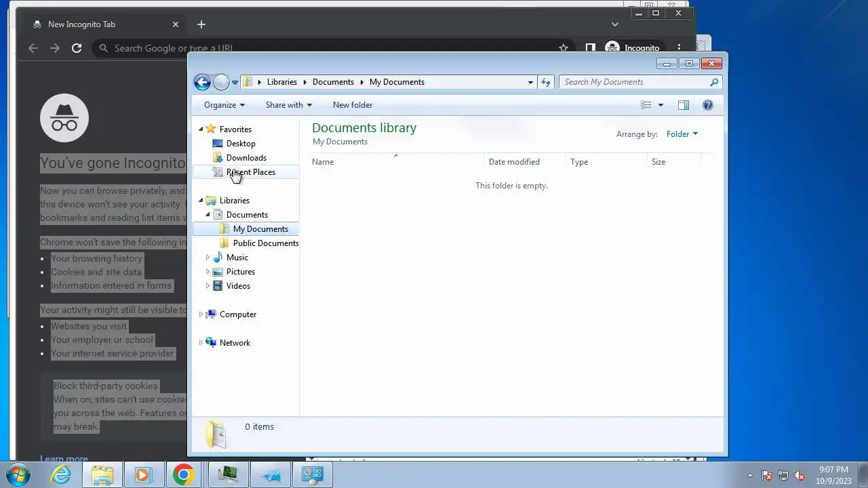Select the Pictures library
Image resolution: width=868 pixels, height=488 pixels.
[x=241, y=272]
